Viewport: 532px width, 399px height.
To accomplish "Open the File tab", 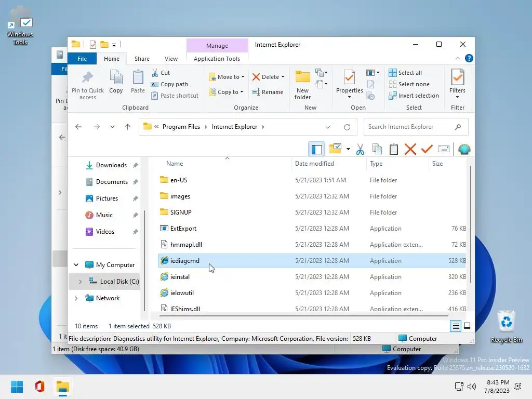I will pos(82,59).
